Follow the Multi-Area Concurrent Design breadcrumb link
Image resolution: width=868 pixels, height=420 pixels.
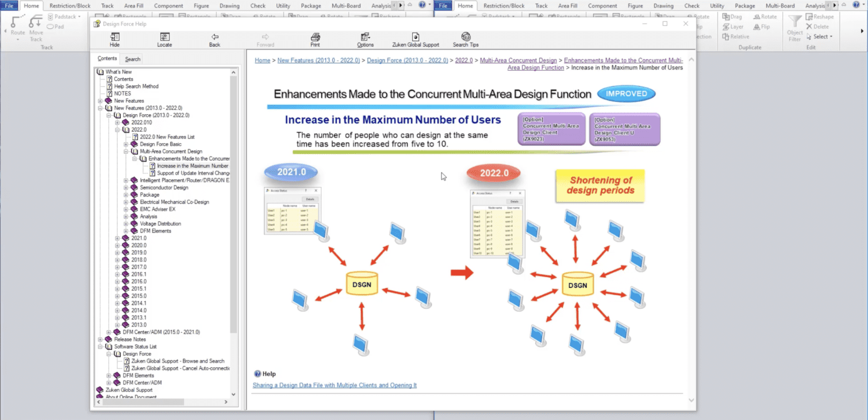[x=518, y=60]
